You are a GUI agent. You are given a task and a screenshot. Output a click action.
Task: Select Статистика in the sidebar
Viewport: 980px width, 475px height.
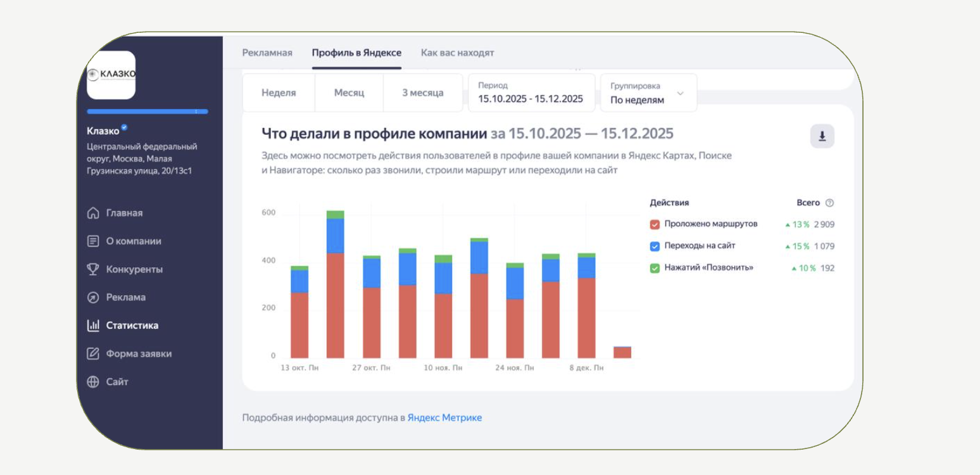[x=132, y=326]
